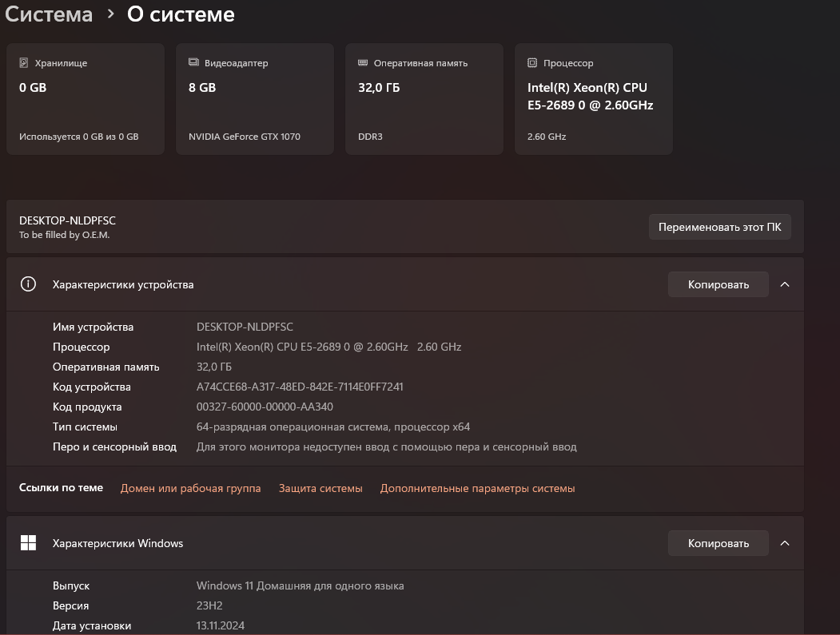This screenshot has height=635, width=840.
Task: Click the Имя устройства label
Action: point(94,327)
